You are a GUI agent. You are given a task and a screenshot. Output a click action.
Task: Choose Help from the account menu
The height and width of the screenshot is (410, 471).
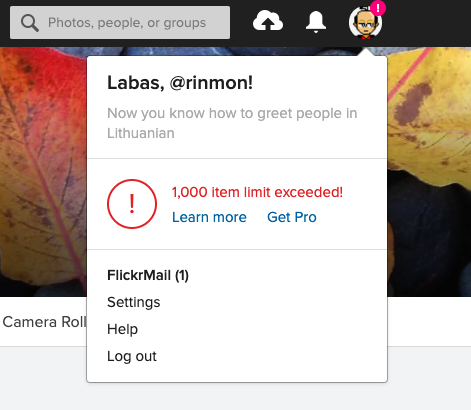[122, 329]
